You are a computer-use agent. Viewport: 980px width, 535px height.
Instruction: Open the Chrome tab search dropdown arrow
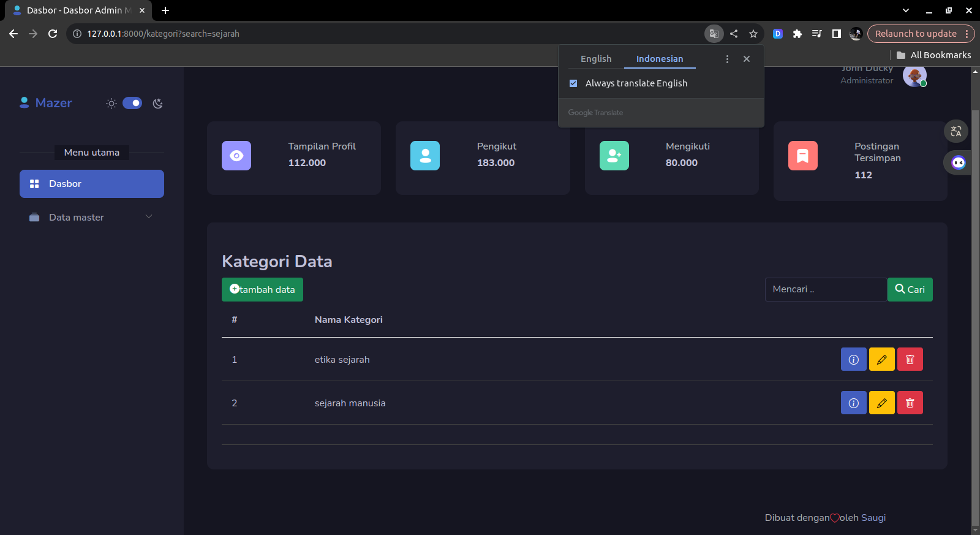tap(905, 10)
